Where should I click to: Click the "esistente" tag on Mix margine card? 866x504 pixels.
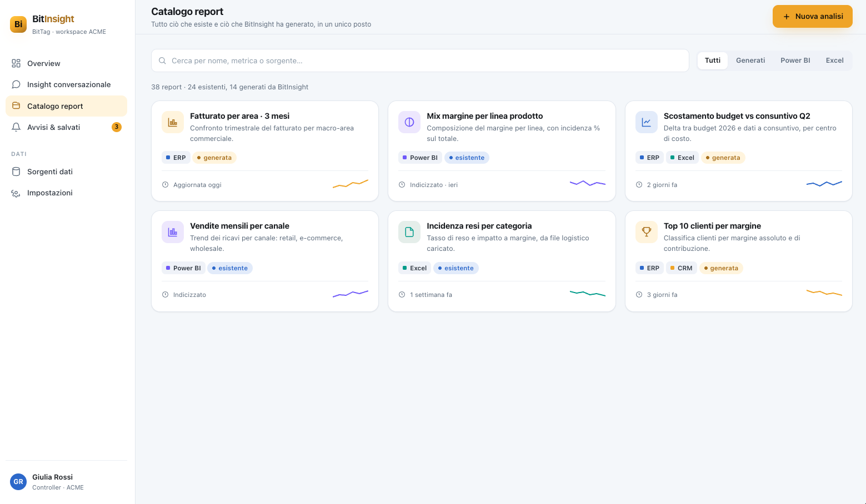pyautogui.click(x=467, y=158)
